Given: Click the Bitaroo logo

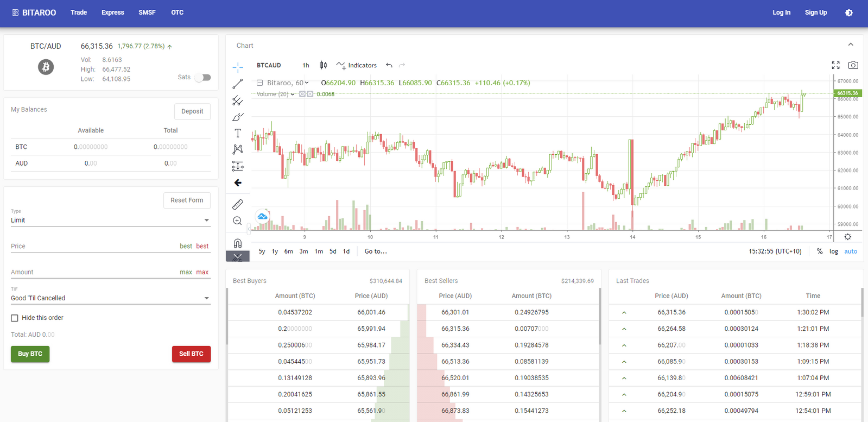Looking at the screenshot, I should tap(34, 12).
